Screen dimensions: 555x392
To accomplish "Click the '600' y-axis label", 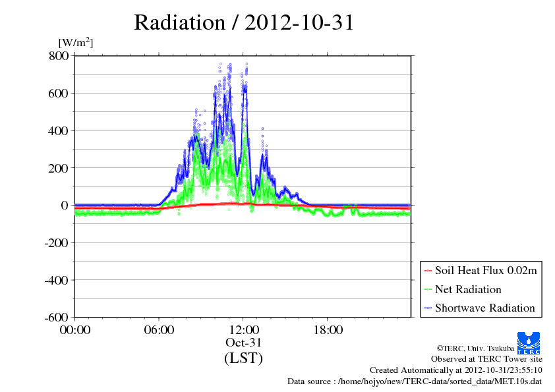I will pyautogui.click(x=59, y=93).
